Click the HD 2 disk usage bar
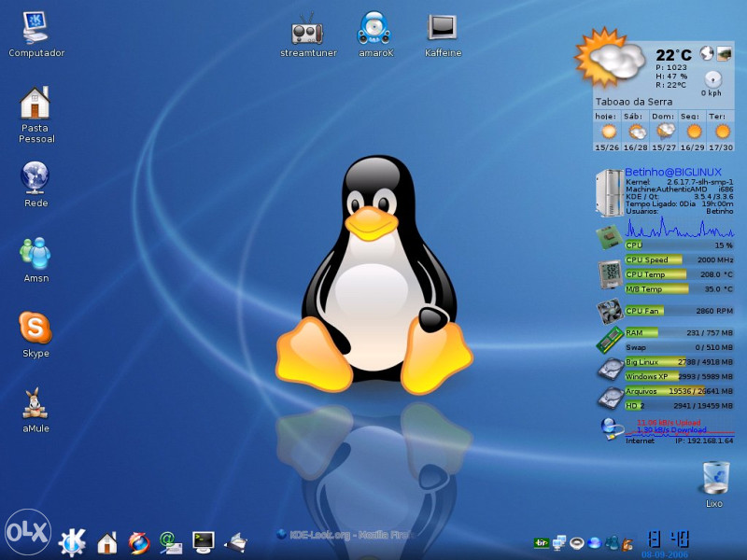747x560 pixels. pos(679,406)
